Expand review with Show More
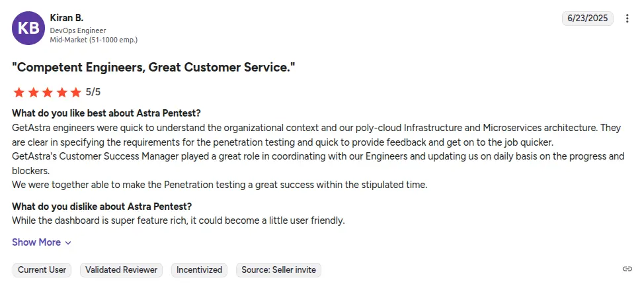Image resolution: width=644 pixels, height=288 pixels. 36,242
